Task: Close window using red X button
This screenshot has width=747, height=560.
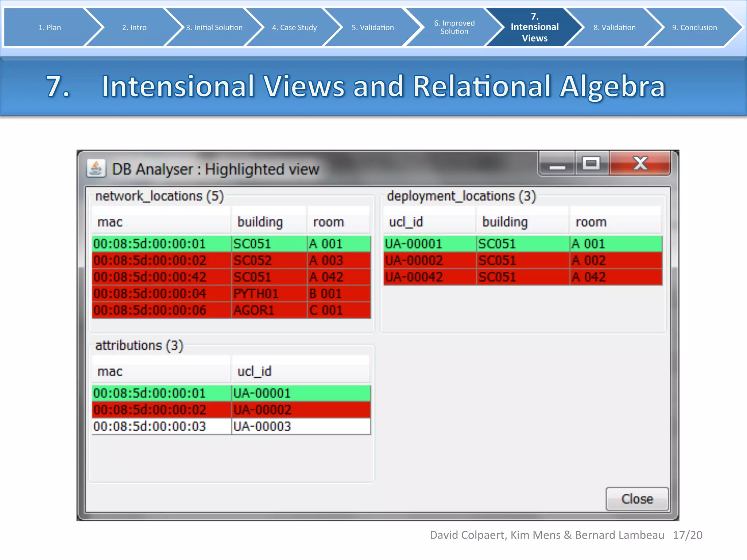Action: point(640,164)
